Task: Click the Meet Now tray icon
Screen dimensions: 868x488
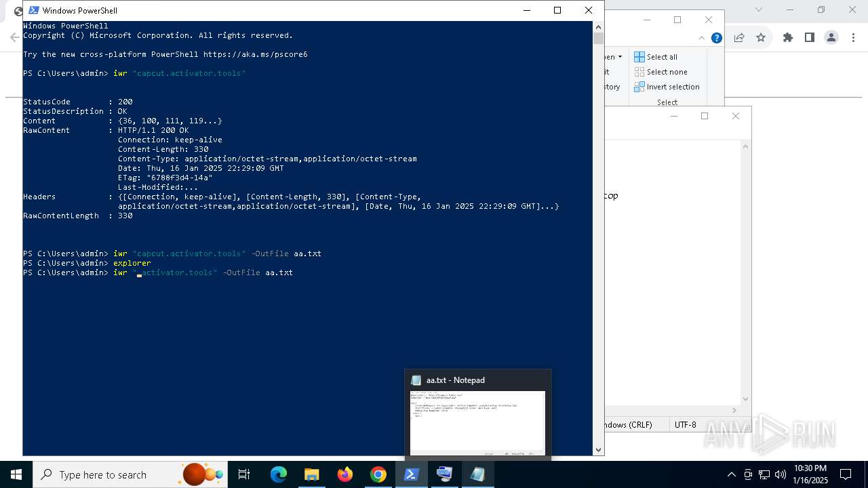Action: point(748,474)
